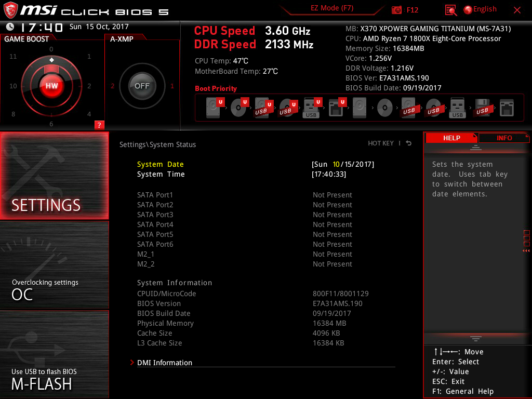
Task: Click the BIOS Build Date row label
Action: point(164,313)
